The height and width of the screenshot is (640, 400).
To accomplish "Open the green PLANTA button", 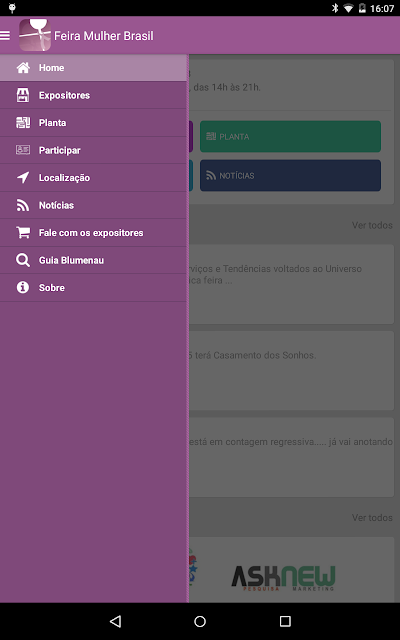I will point(290,136).
